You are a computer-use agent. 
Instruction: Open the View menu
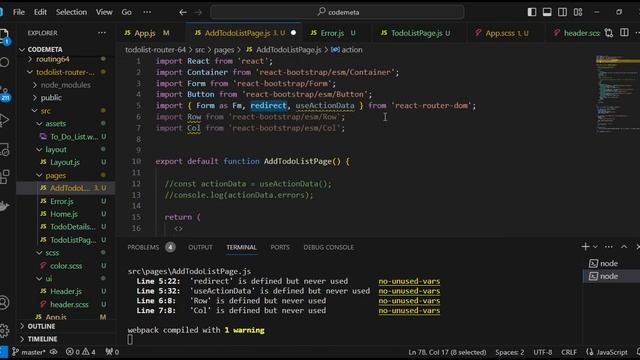(104, 12)
